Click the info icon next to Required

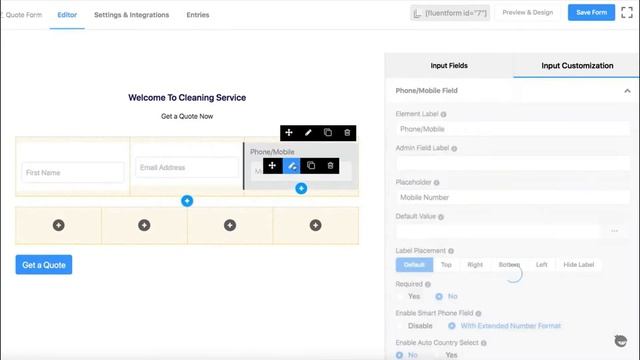(x=428, y=284)
